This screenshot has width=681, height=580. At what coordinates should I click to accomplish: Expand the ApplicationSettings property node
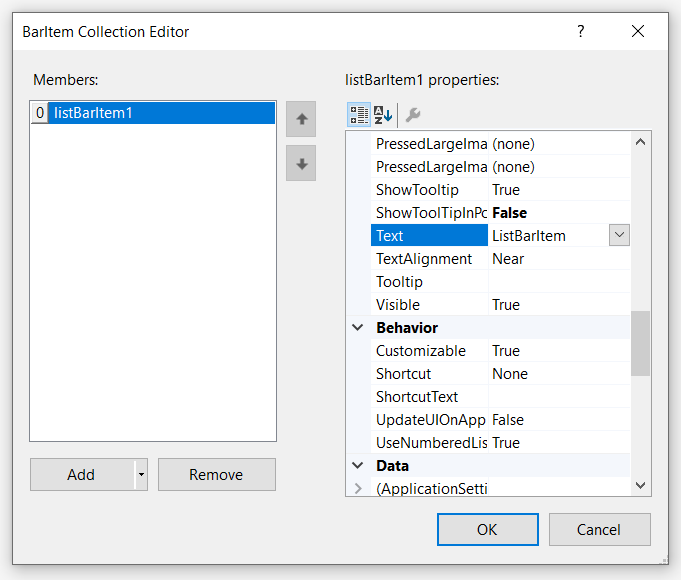point(358,489)
